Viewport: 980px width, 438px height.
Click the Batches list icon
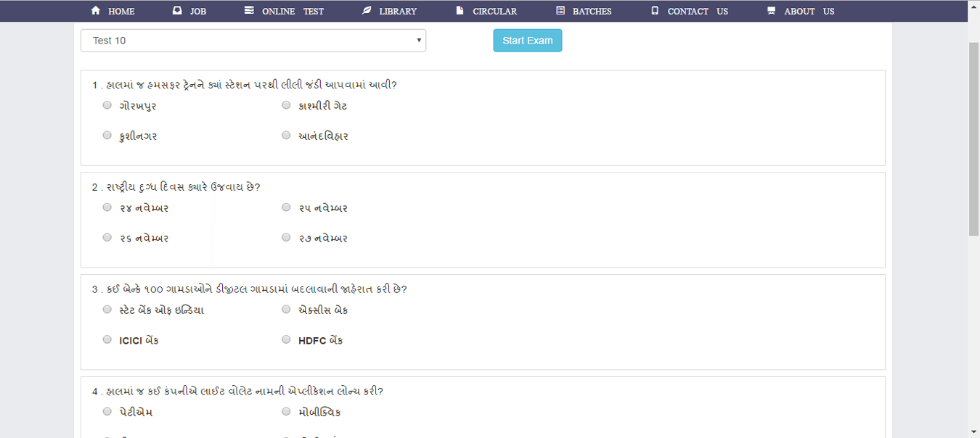560,11
